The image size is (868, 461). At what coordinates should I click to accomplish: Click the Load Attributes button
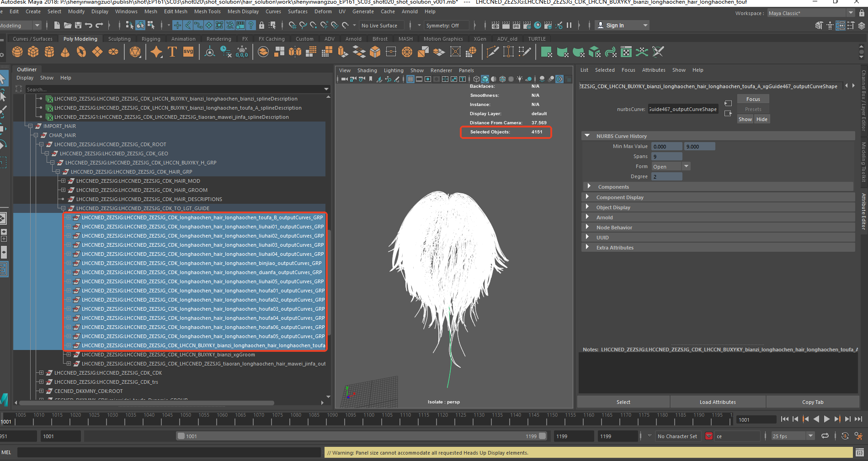(717, 402)
